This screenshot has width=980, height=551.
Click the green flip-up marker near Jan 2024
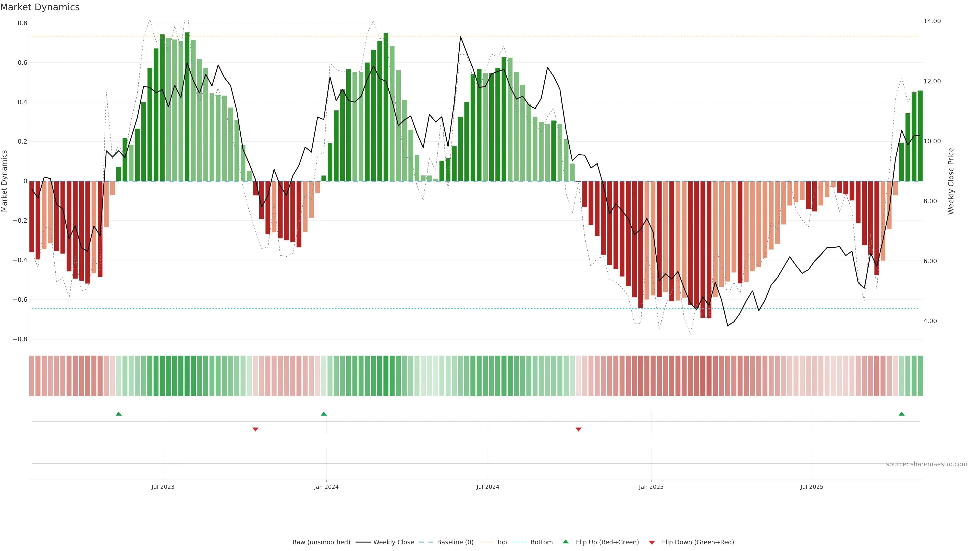[324, 414]
